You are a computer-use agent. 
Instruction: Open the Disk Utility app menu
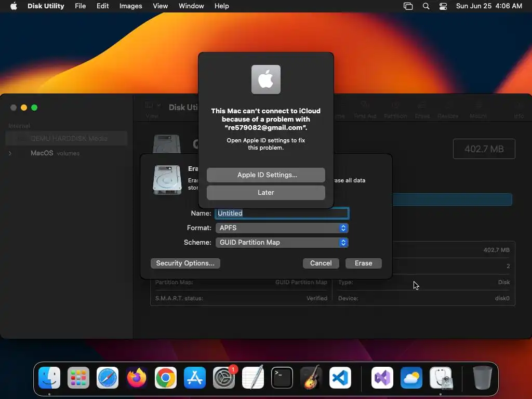point(46,6)
